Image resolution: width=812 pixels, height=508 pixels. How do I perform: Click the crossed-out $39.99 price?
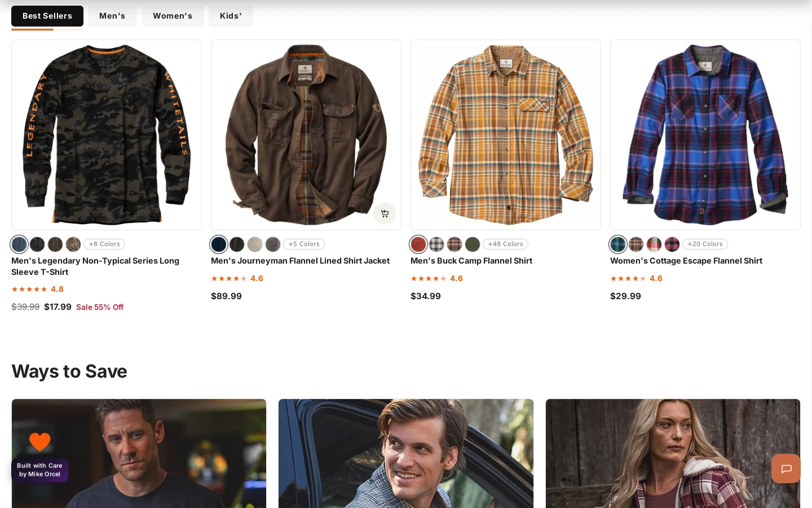[25, 307]
